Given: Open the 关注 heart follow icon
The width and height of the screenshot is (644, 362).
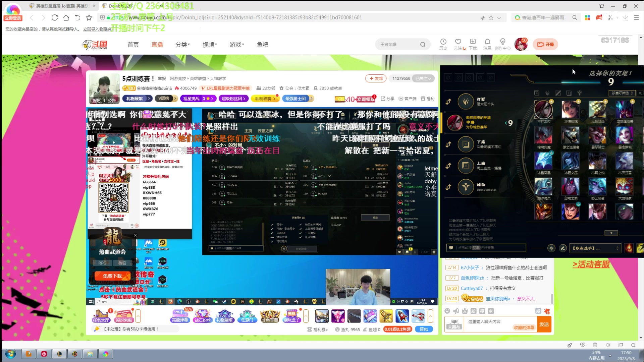Looking at the screenshot, I should (x=458, y=44).
